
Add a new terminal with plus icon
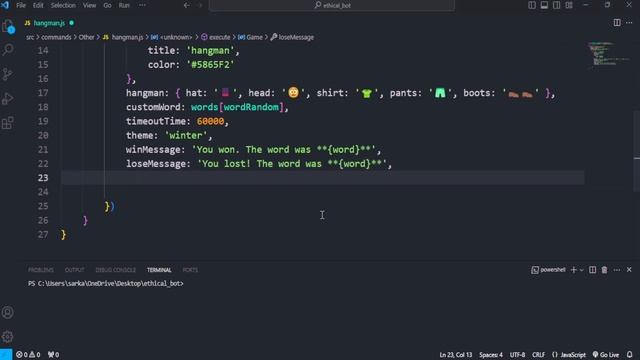pyautogui.click(x=573, y=270)
